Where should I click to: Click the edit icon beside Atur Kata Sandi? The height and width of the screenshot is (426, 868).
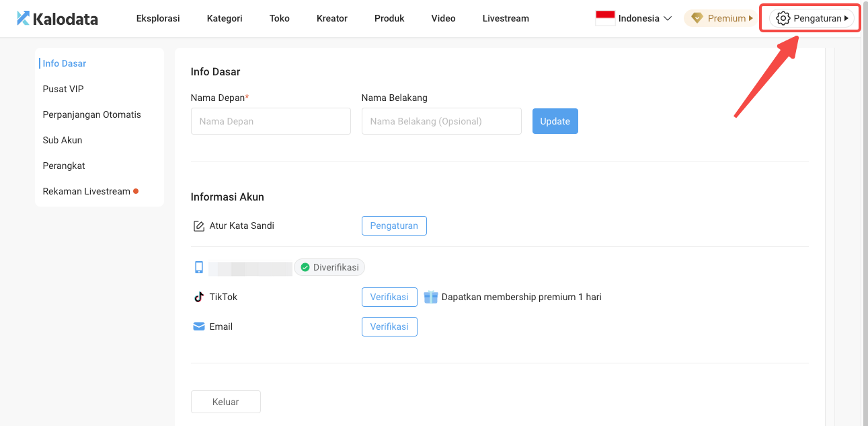point(198,225)
